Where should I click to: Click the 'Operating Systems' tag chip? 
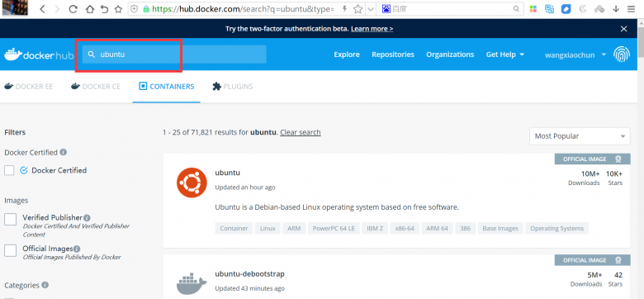[557, 228]
